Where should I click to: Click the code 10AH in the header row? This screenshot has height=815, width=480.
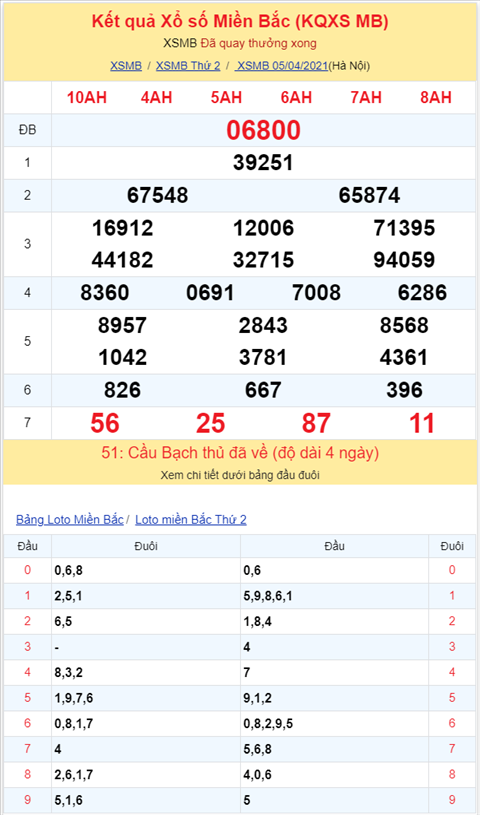[x=86, y=97]
